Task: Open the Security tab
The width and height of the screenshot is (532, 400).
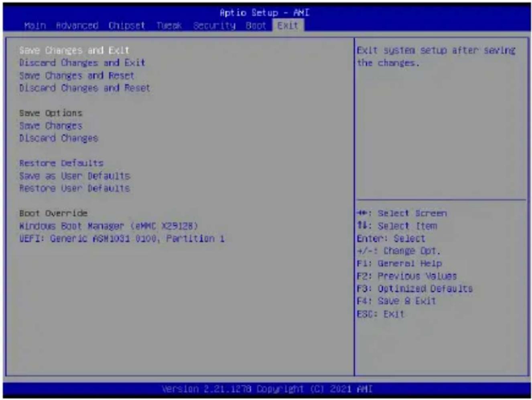Action: (x=214, y=26)
